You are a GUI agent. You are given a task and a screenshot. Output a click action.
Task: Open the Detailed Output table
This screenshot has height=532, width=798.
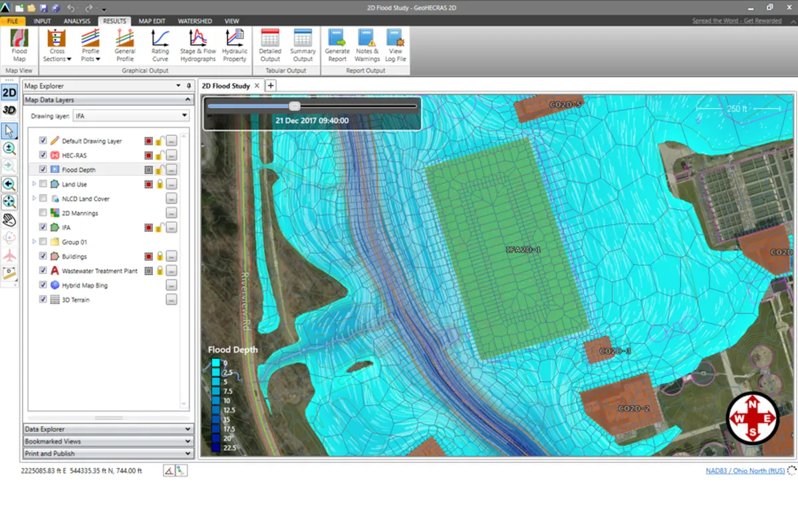pyautogui.click(x=270, y=45)
